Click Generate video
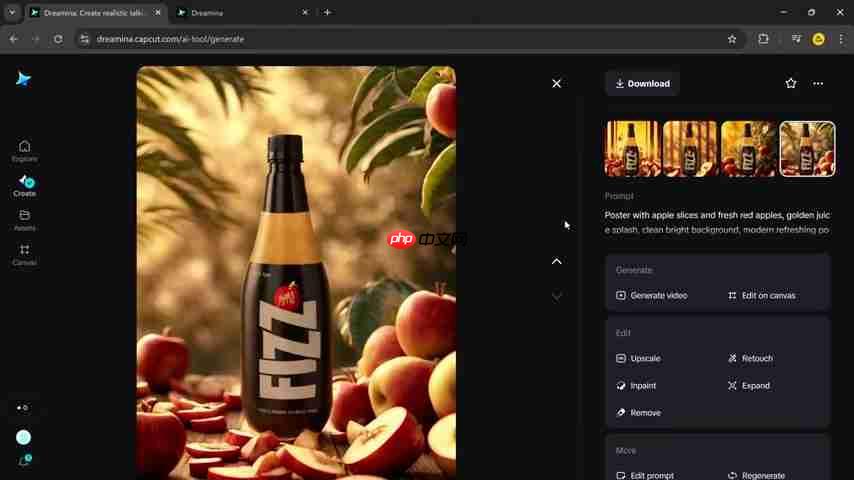 pos(652,295)
